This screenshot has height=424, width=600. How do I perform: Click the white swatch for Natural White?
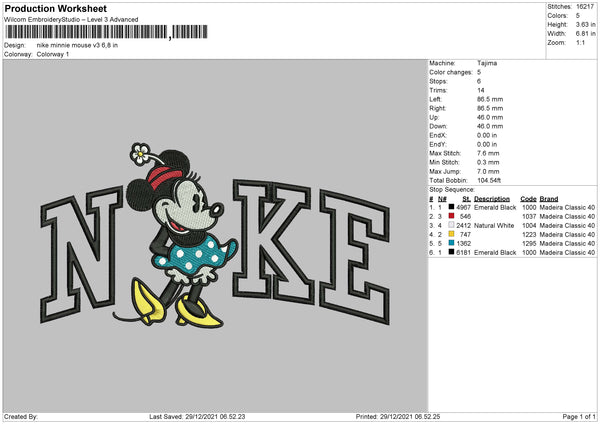[452, 225]
